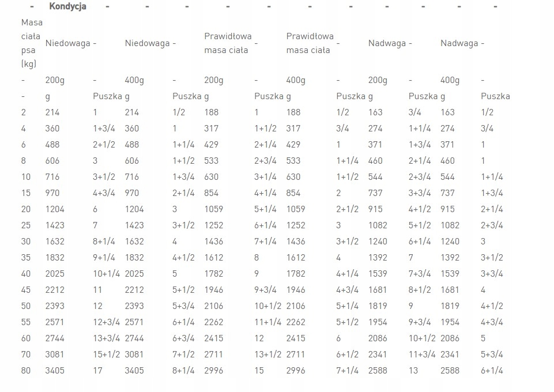Viewport: 554px width, 392px height.
Task: Click the can amount 17 cell
Action: click(x=98, y=370)
